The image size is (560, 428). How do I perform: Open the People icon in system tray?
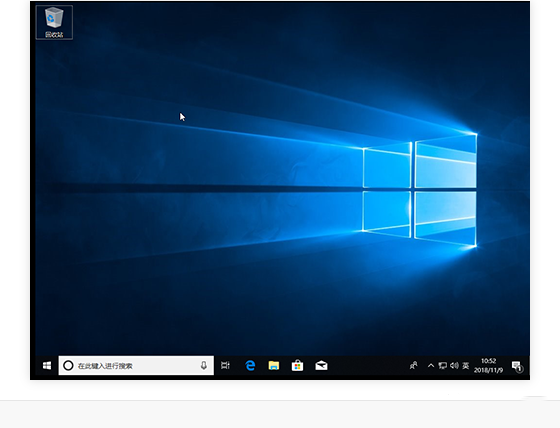pyautogui.click(x=414, y=365)
